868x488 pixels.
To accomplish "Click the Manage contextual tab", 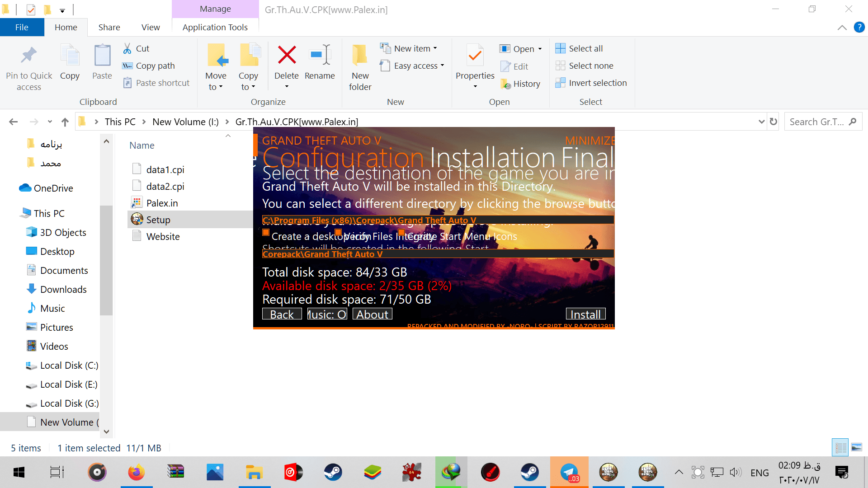I will [215, 9].
